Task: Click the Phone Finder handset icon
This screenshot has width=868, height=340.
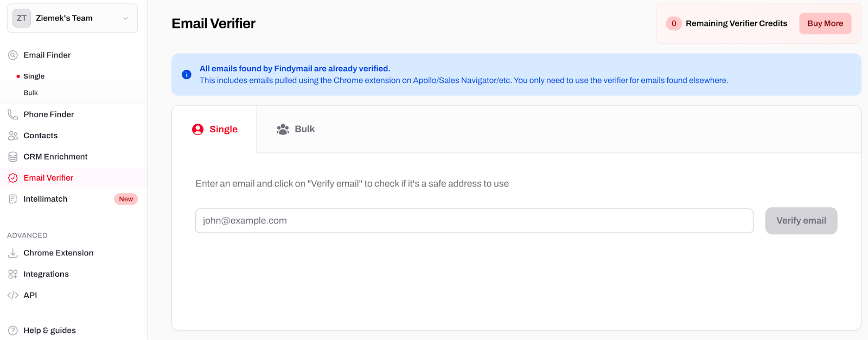Action: pos(13,114)
